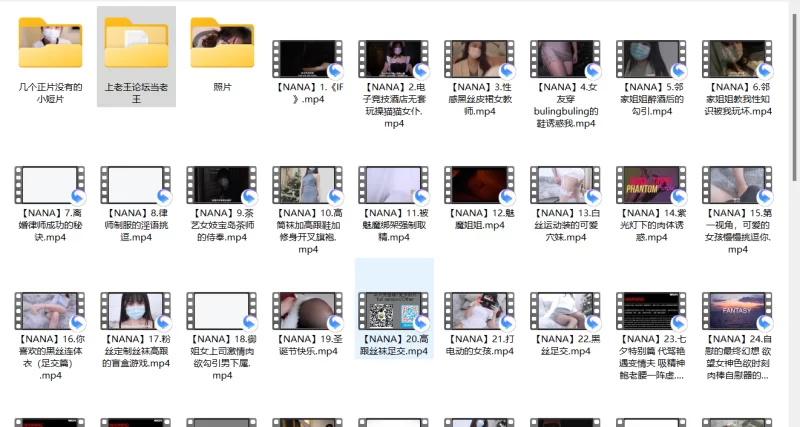Select the blank 【NANA】7 video icon

[50, 185]
